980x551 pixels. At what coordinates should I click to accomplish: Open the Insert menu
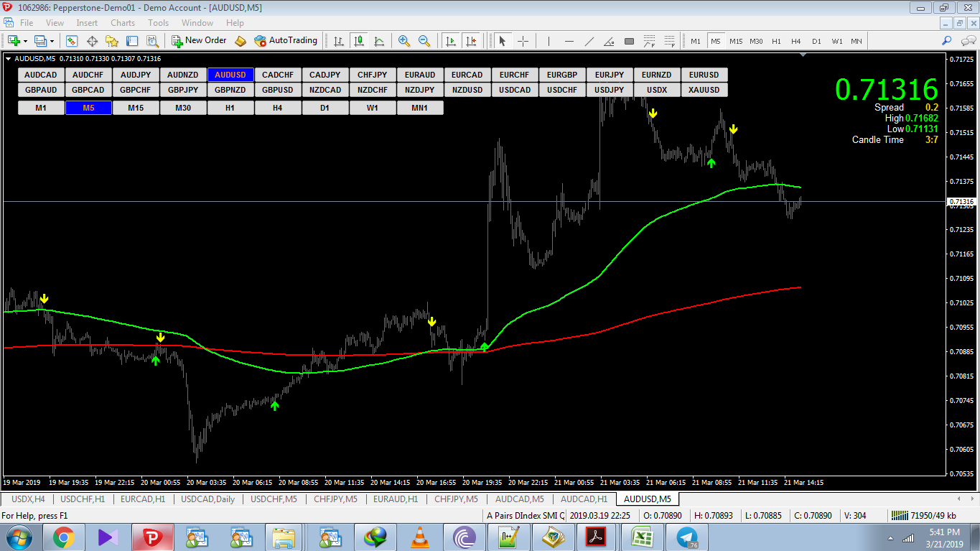coord(87,23)
